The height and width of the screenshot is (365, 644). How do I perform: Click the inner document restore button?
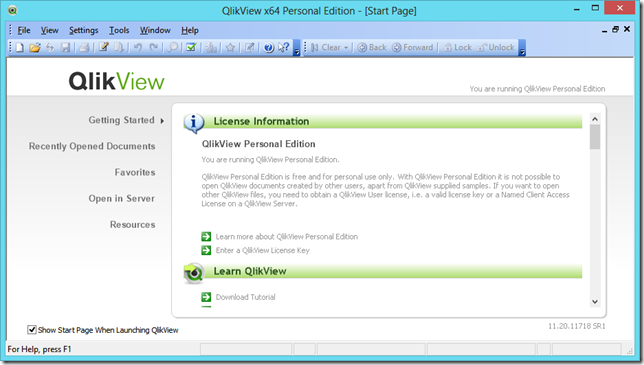point(615,29)
